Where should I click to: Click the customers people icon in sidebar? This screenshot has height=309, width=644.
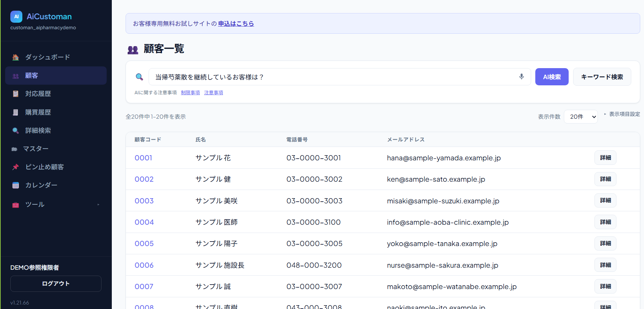point(15,76)
